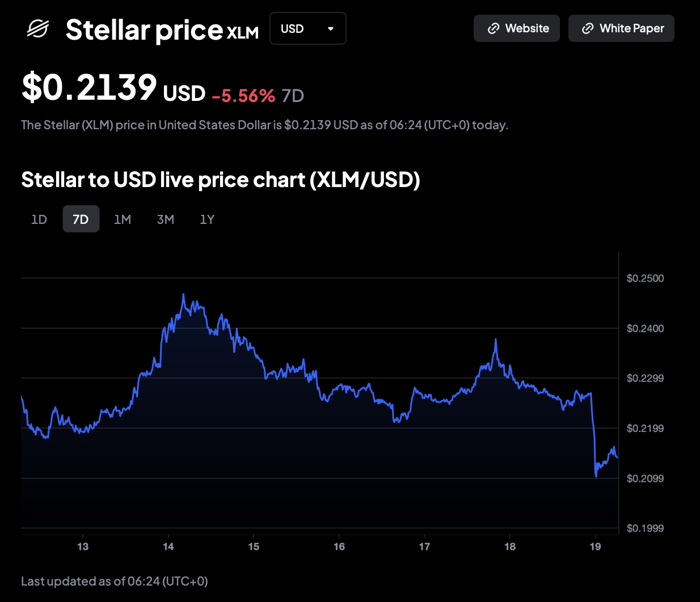Click the chart peak near day 14
This screenshot has height=602, width=700.
tap(183, 294)
